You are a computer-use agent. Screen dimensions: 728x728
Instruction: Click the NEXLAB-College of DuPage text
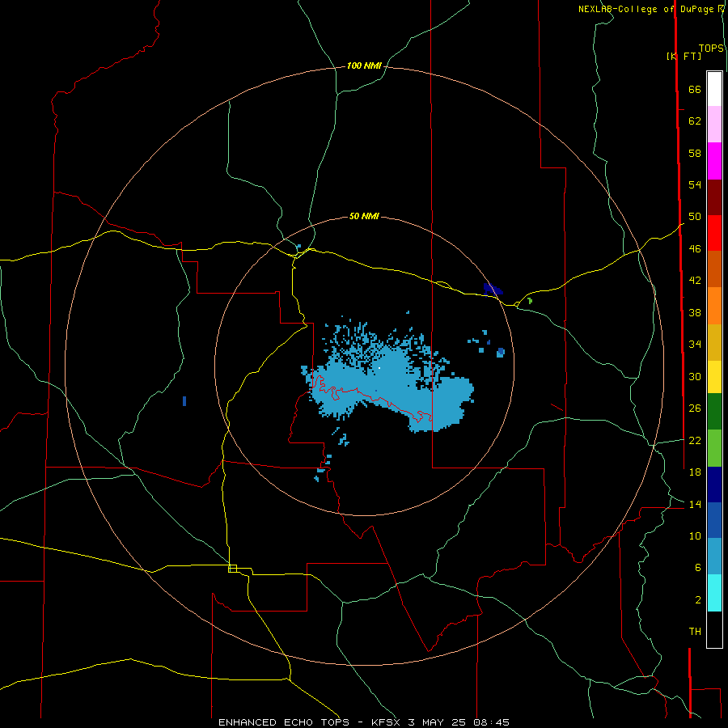(x=645, y=9)
